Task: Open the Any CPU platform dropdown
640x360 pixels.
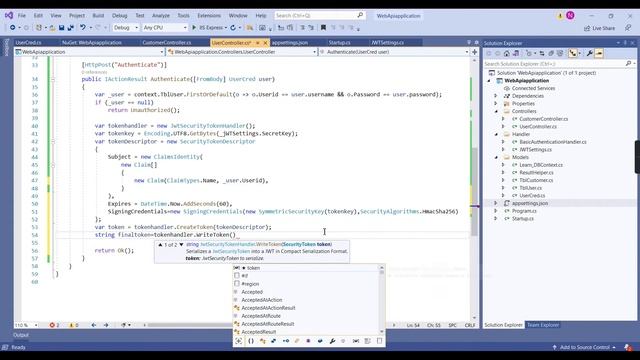Action: point(165,27)
